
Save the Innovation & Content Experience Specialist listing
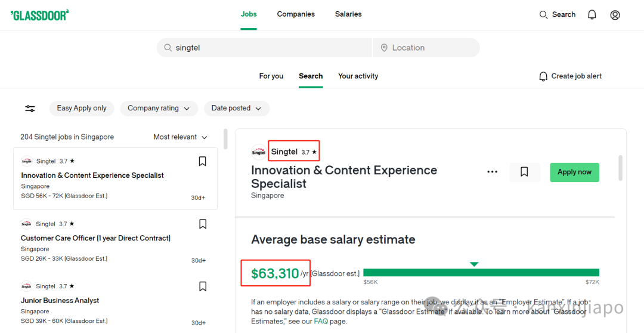coord(202,161)
